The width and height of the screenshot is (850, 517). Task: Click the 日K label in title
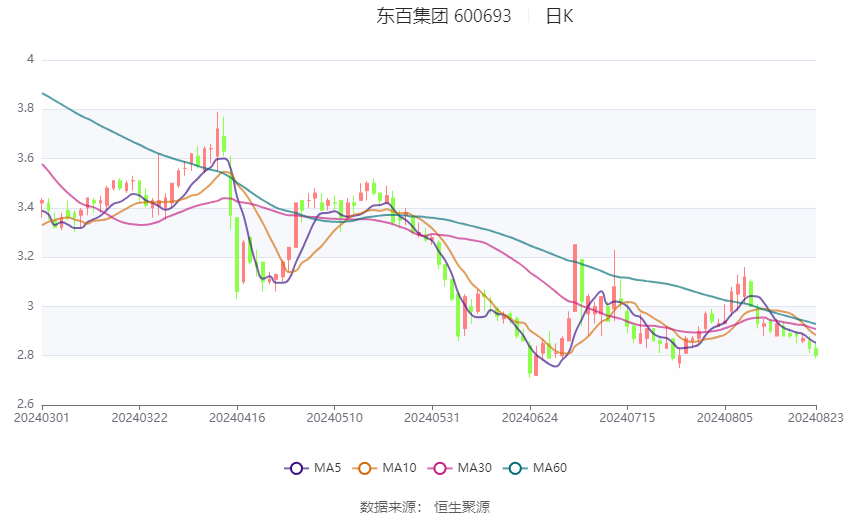(x=559, y=16)
